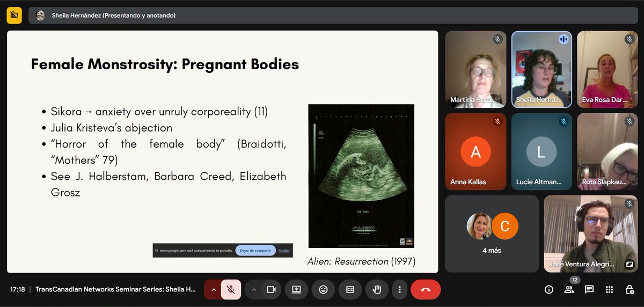Click the orange C avatar in 4 más tile
The image size is (644, 307).
click(505, 226)
